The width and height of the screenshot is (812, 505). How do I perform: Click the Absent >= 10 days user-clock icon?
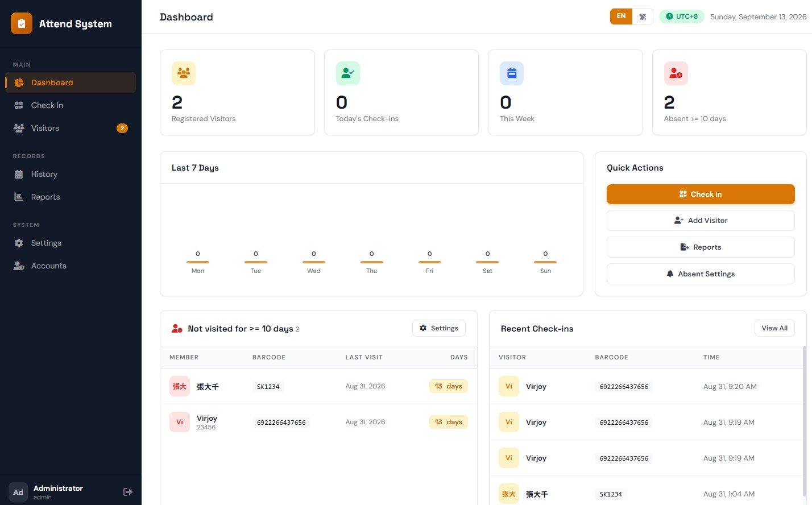(676, 73)
